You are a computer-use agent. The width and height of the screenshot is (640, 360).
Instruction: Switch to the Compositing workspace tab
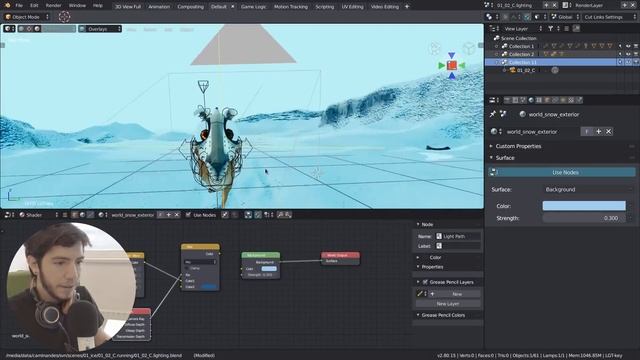click(x=190, y=7)
